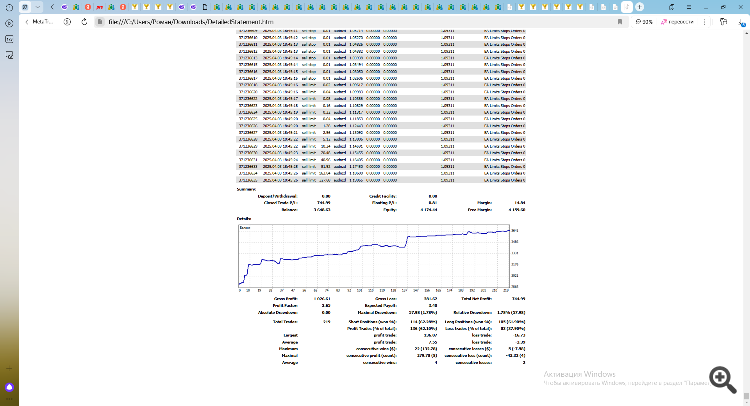This screenshot has width=750, height=406.
Task: Click the page info icon before URL
Action: [x=100, y=22]
